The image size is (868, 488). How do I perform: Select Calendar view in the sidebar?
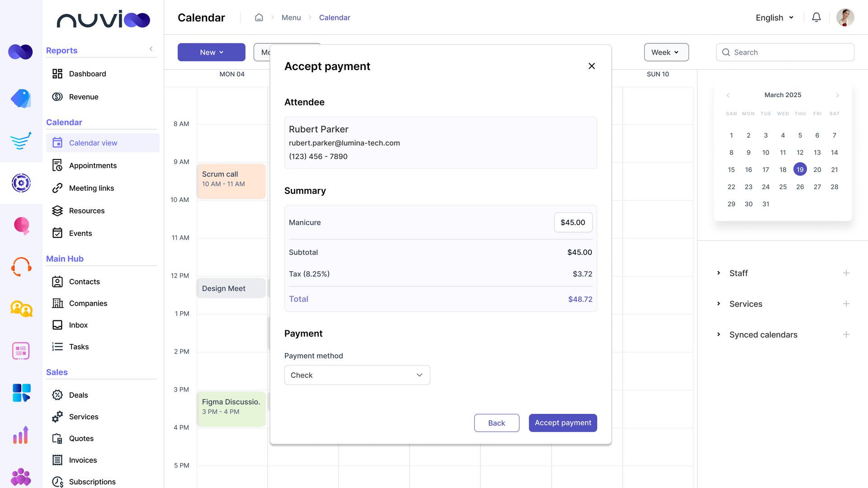(x=93, y=143)
